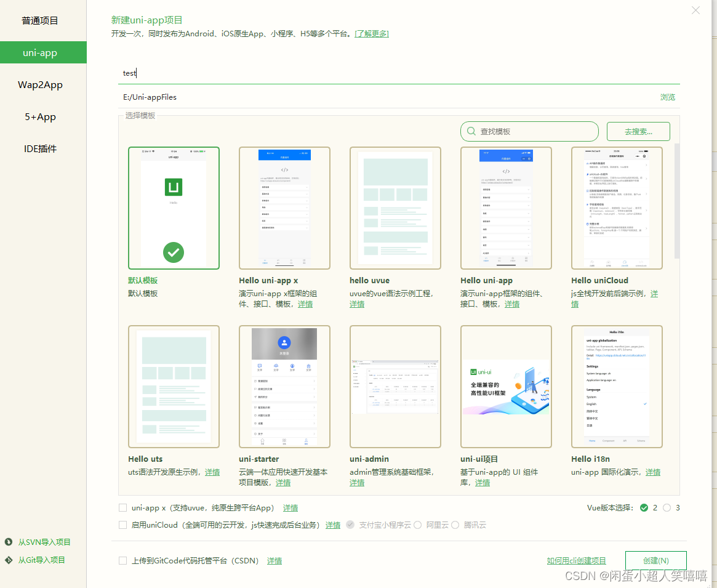Open 详情 link for 启用uniCloud option
The width and height of the screenshot is (717, 588).
[x=333, y=525]
